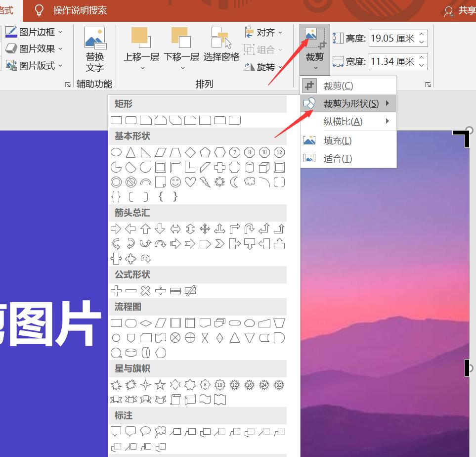Select the right arrow shape
This screenshot has width=476, height=457.
click(x=116, y=228)
